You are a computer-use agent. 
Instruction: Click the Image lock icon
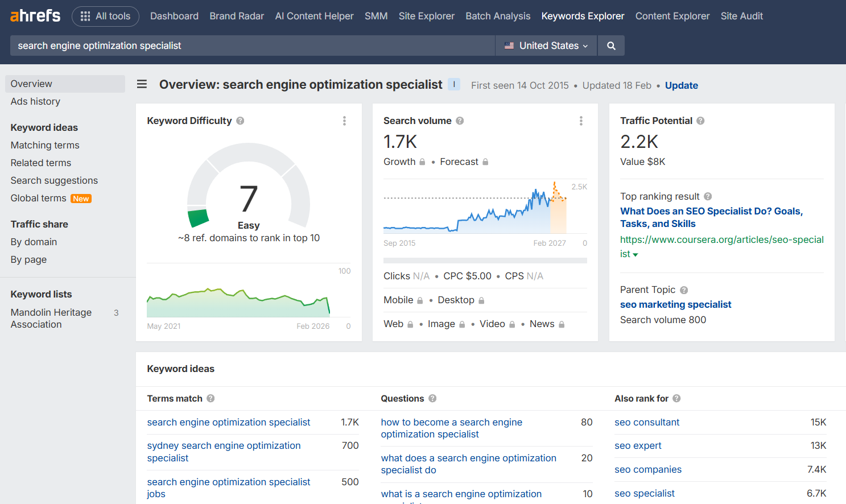(x=462, y=324)
